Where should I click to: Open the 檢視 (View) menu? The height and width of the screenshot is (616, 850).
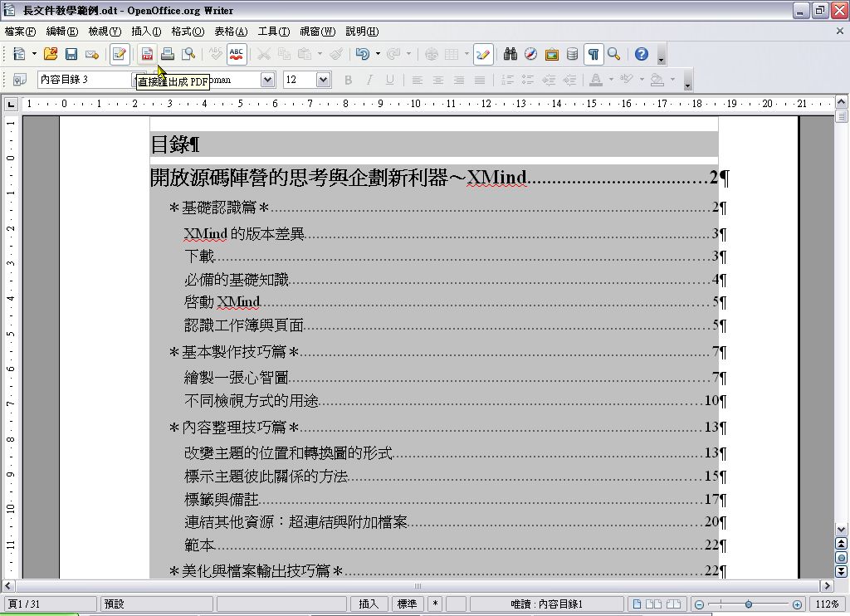(105, 32)
